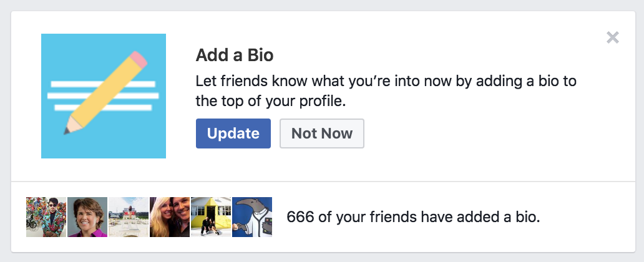Select the Add a Bio heading
644x262 pixels.
point(235,55)
